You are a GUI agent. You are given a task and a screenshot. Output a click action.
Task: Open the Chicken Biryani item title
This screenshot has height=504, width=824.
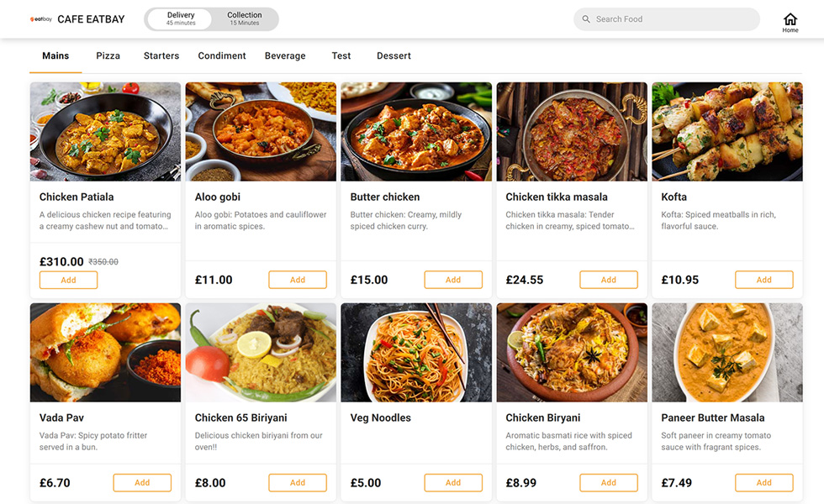542,417
